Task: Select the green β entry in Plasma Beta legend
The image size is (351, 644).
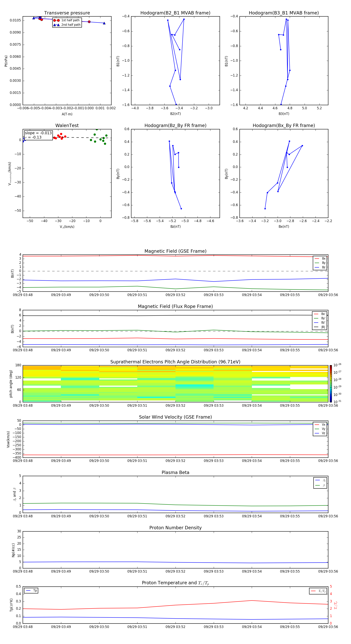Action: [320, 485]
